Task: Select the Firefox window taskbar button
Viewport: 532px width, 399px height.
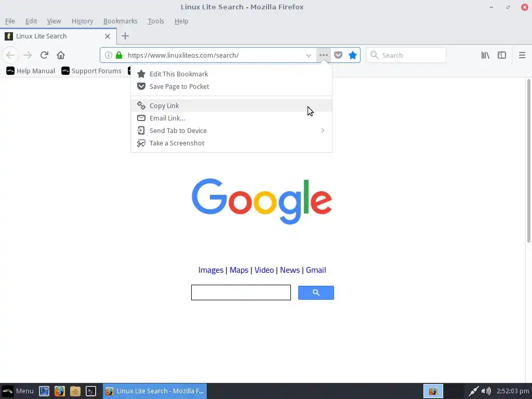Action: (155, 391)
